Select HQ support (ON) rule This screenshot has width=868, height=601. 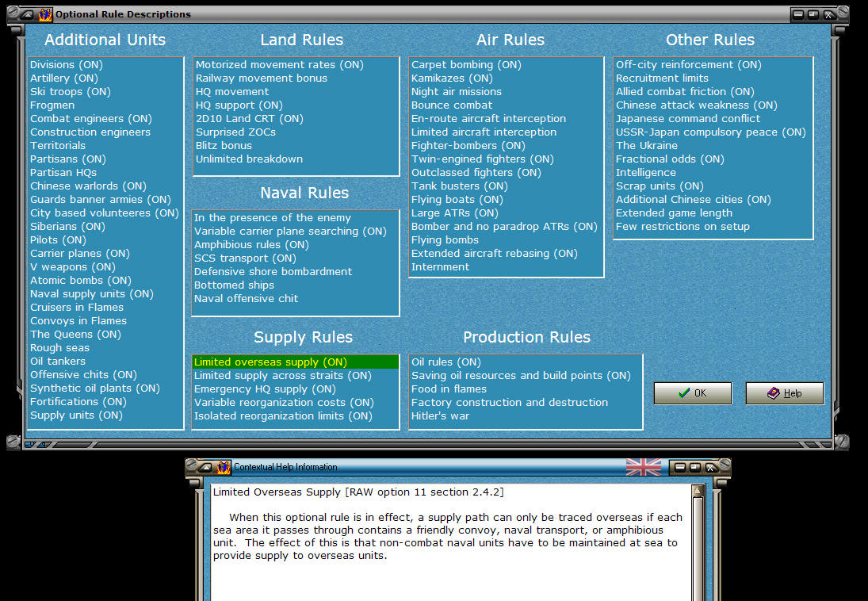tap(239, 105)
